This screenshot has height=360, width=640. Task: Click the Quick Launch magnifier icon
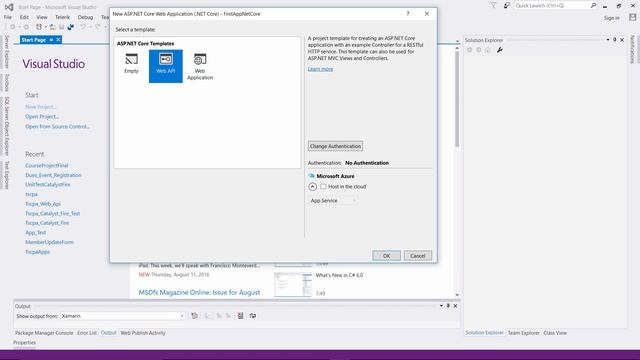pos(593,5)
